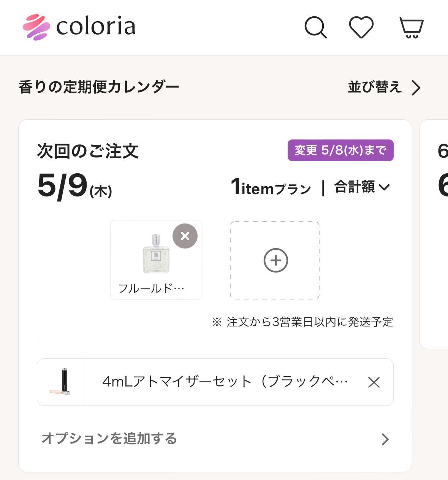
Task: Click the chevron beside 並び替え
Action: 416,88
